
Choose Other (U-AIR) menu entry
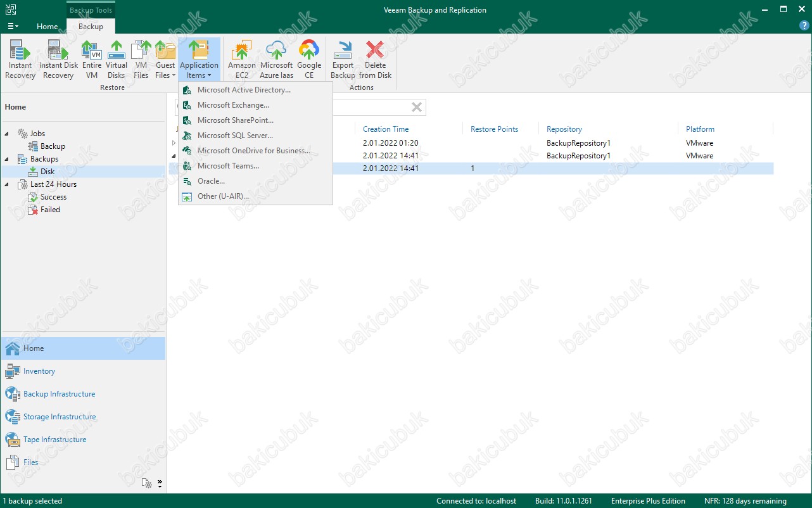(x=255, y=196)
